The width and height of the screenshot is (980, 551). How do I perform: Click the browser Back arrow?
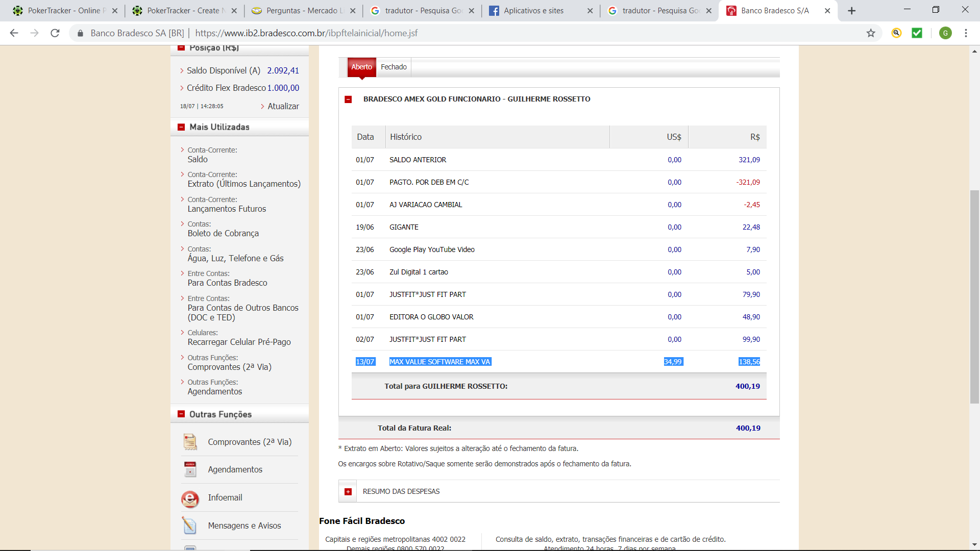(14, 33)
